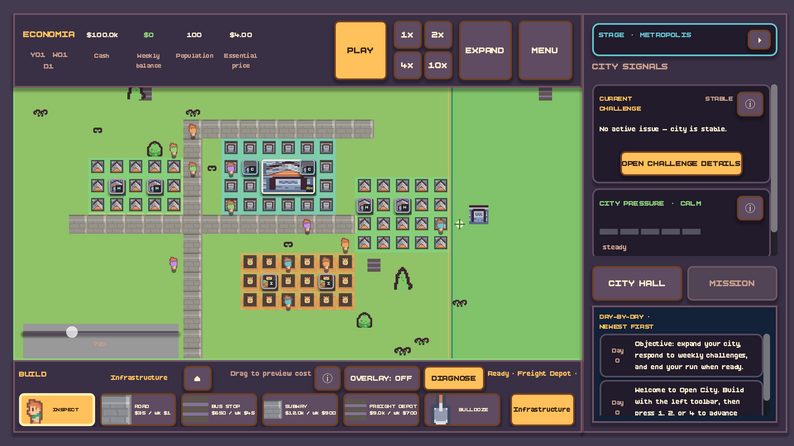
Task: Run the Diagnose tool
Action: pos(453,378)
